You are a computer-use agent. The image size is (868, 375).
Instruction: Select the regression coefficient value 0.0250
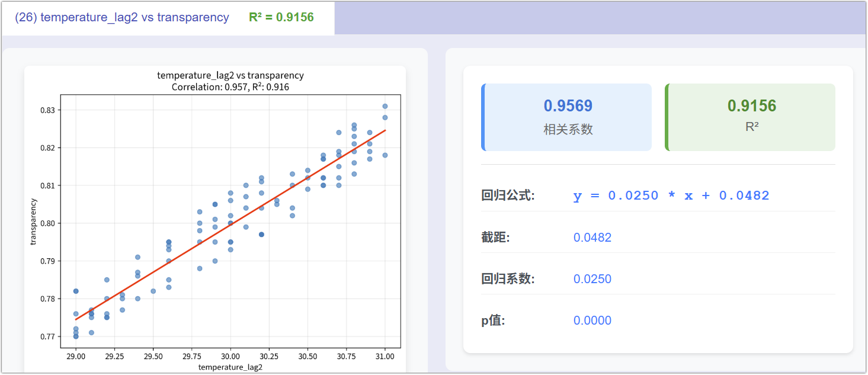click(592, 279)
